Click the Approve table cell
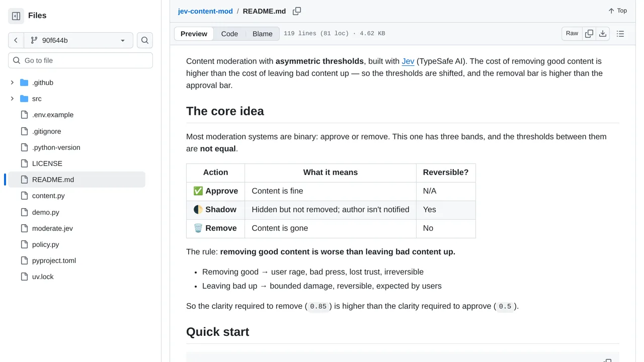This screenshot has width=644, height=362. [215, 191]
